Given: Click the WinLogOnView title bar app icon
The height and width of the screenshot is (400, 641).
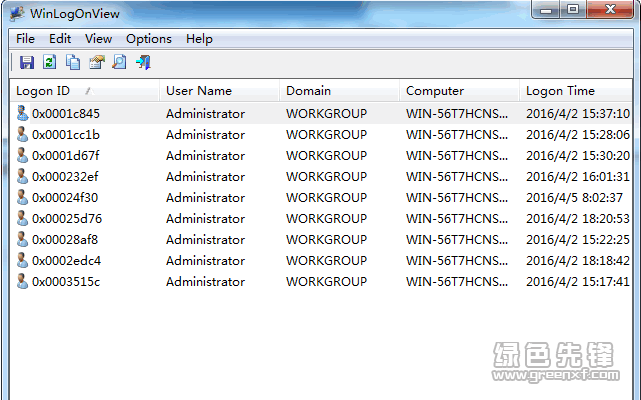Looking at the screenshot, I should [x=18, y=13].
